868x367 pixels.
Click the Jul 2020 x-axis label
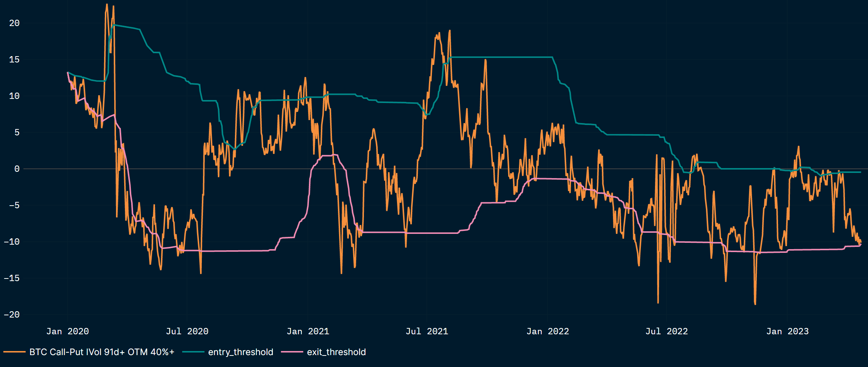187,331
